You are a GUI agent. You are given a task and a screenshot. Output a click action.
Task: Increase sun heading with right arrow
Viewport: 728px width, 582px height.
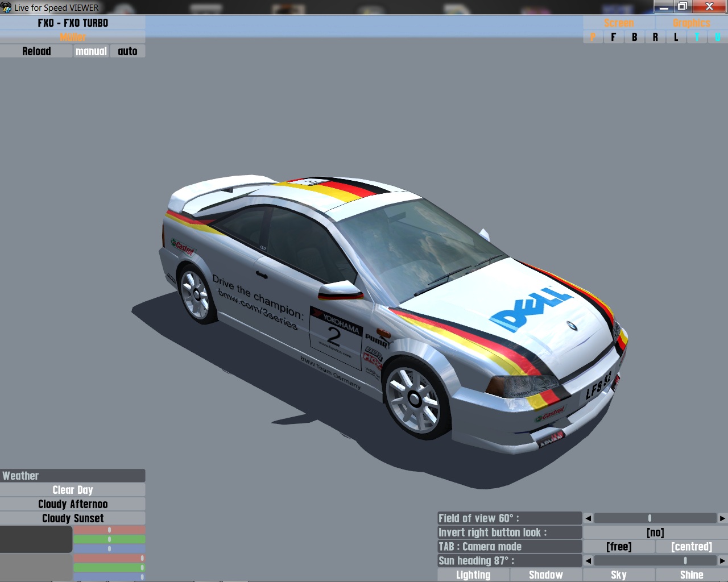[722, 561]
